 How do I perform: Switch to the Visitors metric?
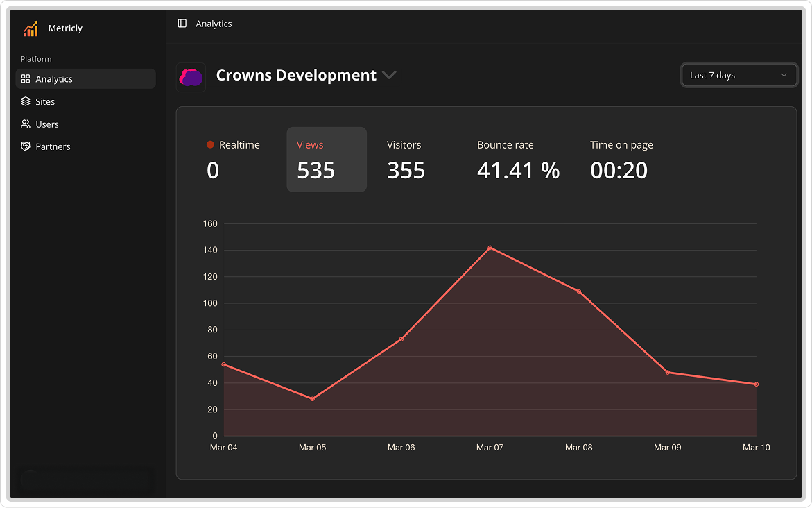point(406,159)
